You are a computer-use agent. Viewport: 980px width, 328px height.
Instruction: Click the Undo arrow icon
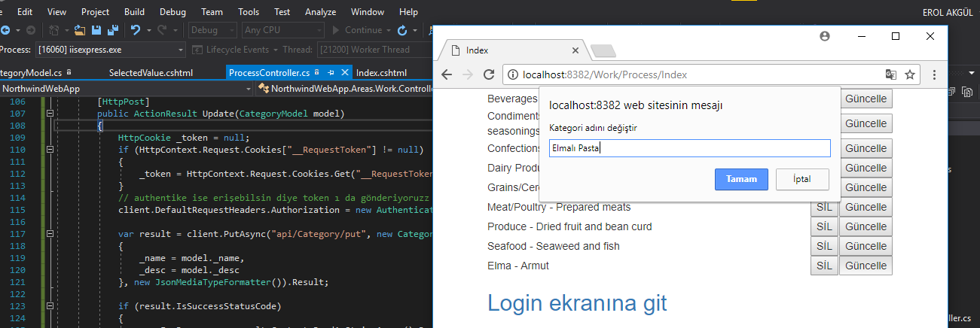pos(136,31)
